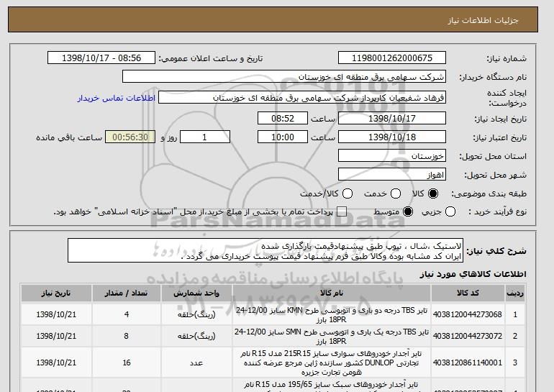554x392 pixels.
Task: Select the کالا/خدمت radio button
Action: [x=348, y=193]
